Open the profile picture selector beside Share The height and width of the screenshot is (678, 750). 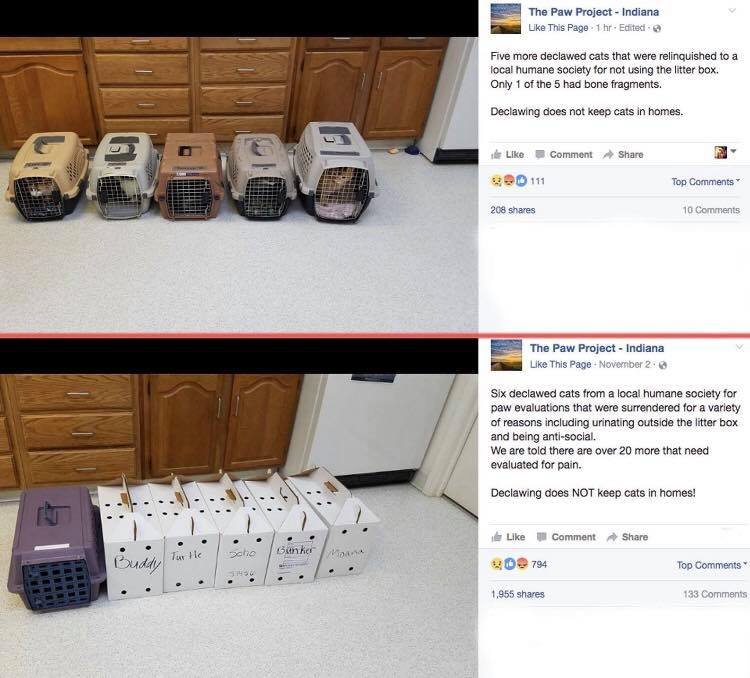click(x=725, y=153)
